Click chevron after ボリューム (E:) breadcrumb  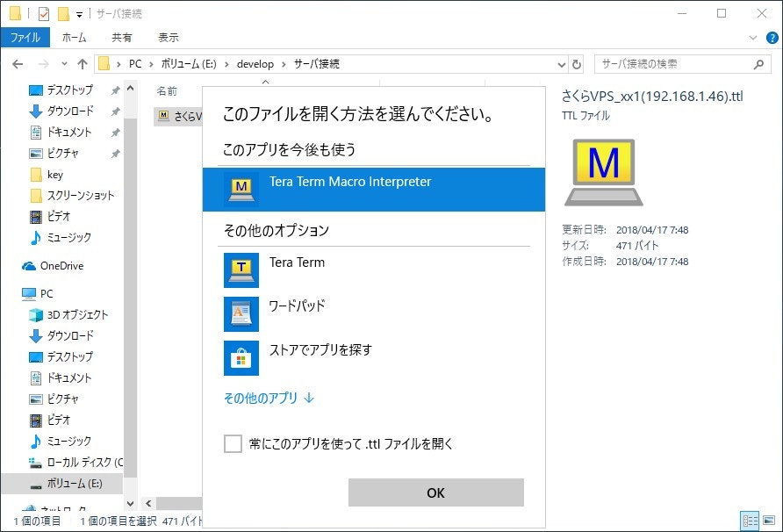pyautogui.click(x=226, y=64)
